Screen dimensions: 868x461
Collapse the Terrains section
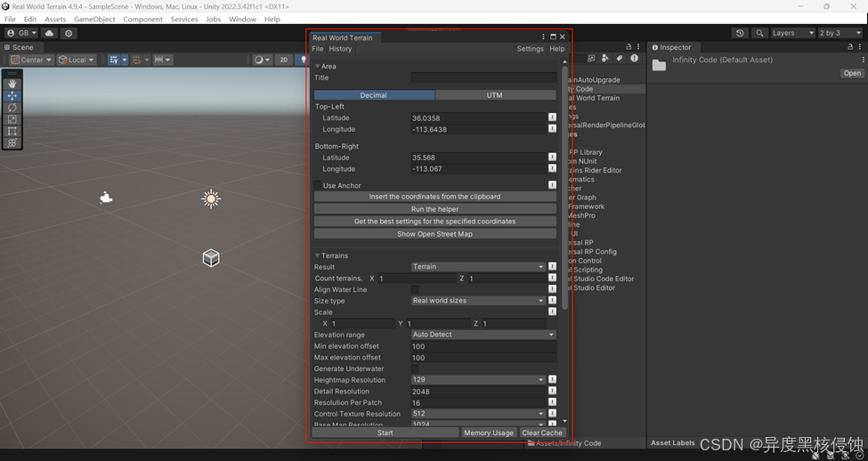[317, 255]
